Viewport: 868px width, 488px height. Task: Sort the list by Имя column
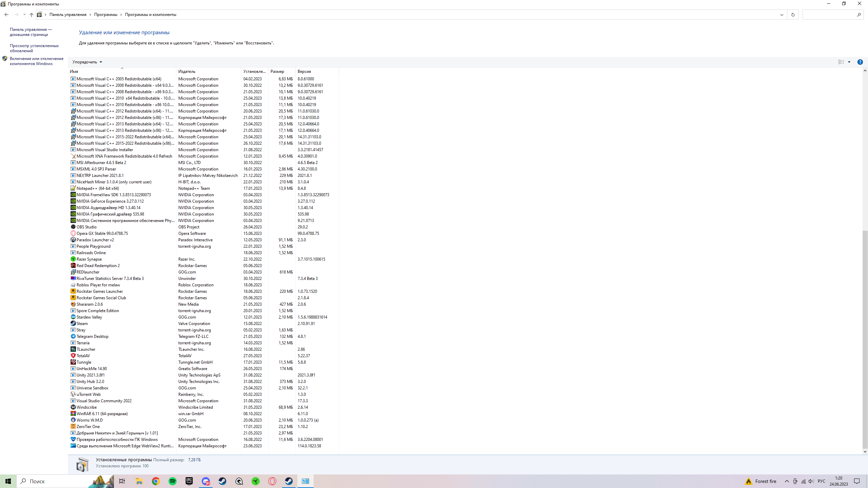[122, 72]
